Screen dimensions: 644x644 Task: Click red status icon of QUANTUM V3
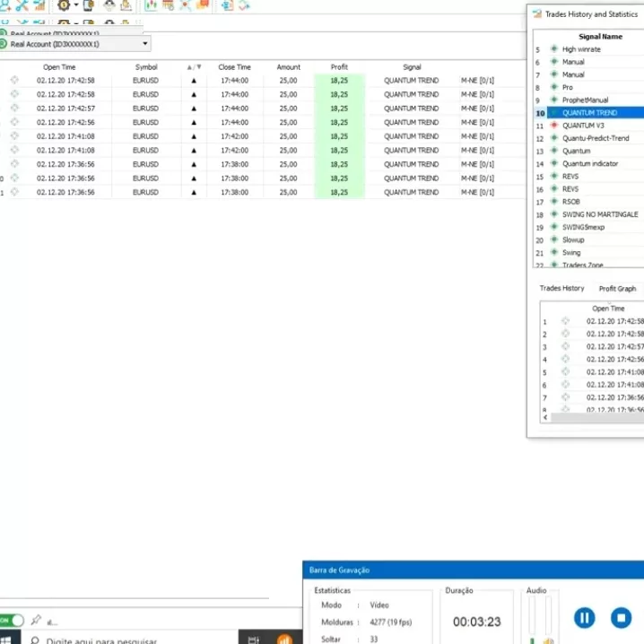coord(553,126)
